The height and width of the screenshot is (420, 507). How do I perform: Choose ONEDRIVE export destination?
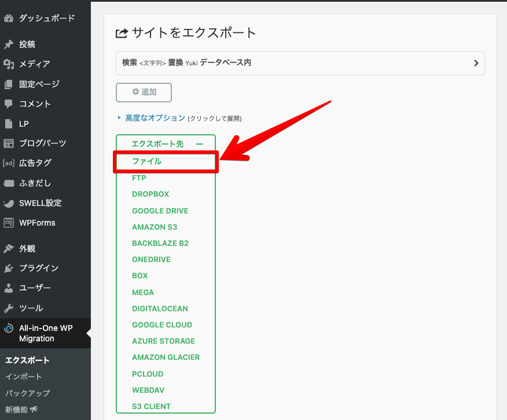click(151, 259)
